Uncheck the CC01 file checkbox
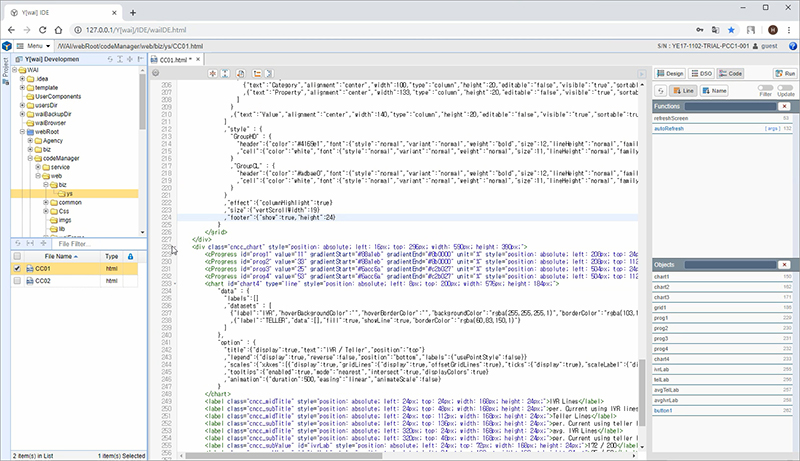 [x=17, y=269]
